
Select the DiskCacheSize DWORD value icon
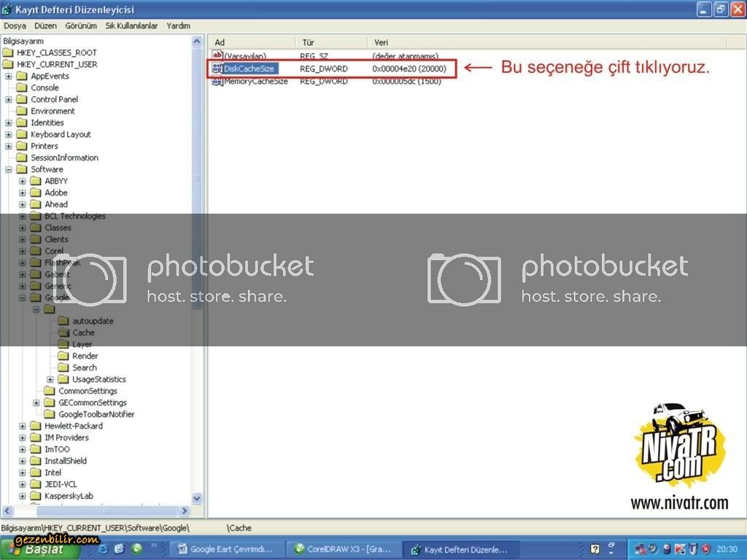pos(217,69)
